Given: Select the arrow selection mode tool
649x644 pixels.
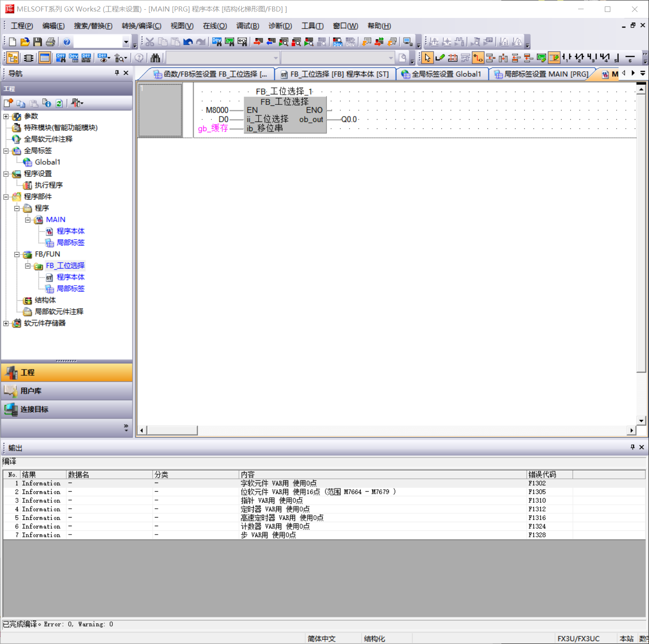Looking at the screenshot, I should coord(427,57).
